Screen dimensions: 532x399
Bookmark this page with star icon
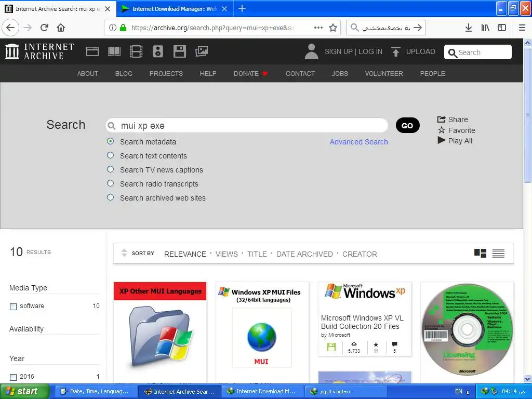tap(333, 28)
